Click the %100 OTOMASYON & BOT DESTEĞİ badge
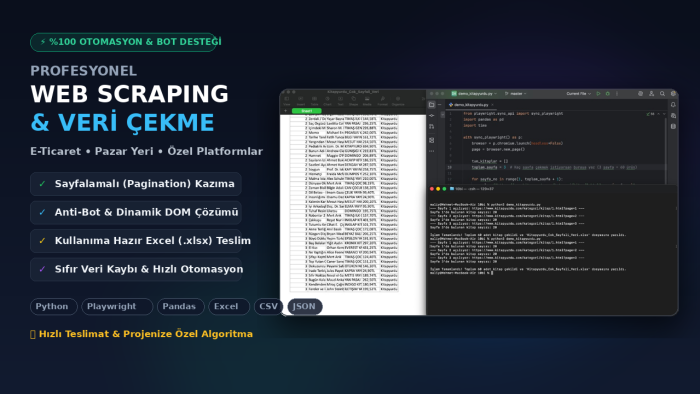700x394 pixels. click(x=124, y=42)
